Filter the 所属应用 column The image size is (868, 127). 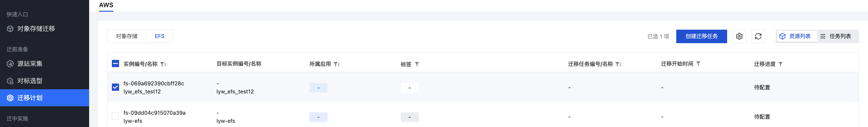pos(336,64)
